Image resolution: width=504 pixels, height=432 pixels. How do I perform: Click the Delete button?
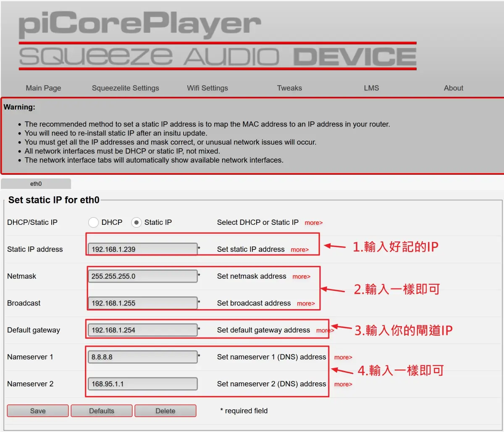click(x=165, y=411)
